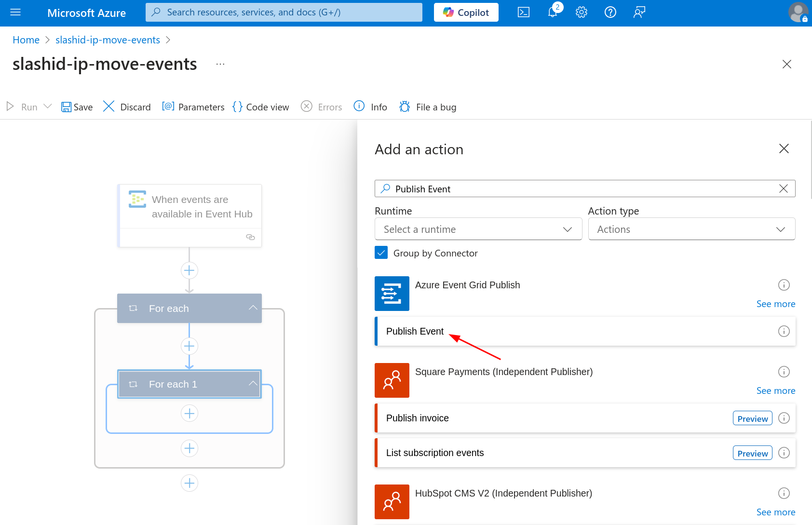Click the plus icon below the Event Hub trigger

click(x=189, y=270)
